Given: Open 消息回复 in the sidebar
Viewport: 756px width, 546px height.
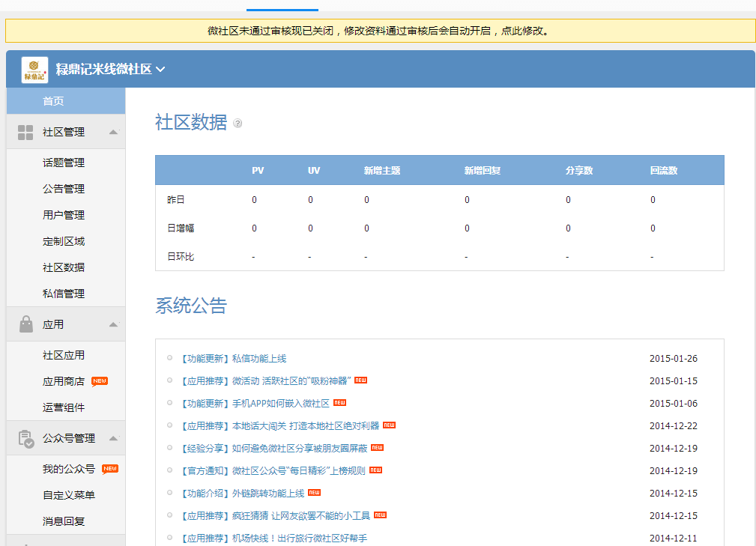Looking at the screenshot, I should (x=64, y=521).
